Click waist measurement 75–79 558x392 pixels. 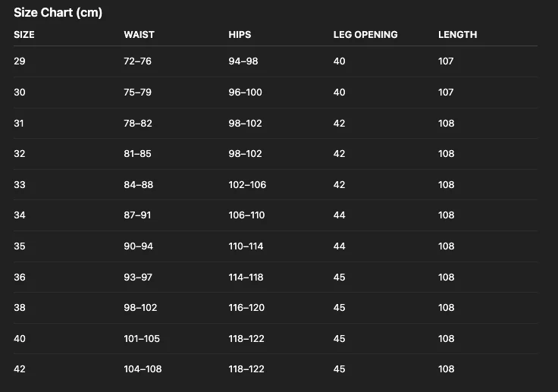click(137, 92)
